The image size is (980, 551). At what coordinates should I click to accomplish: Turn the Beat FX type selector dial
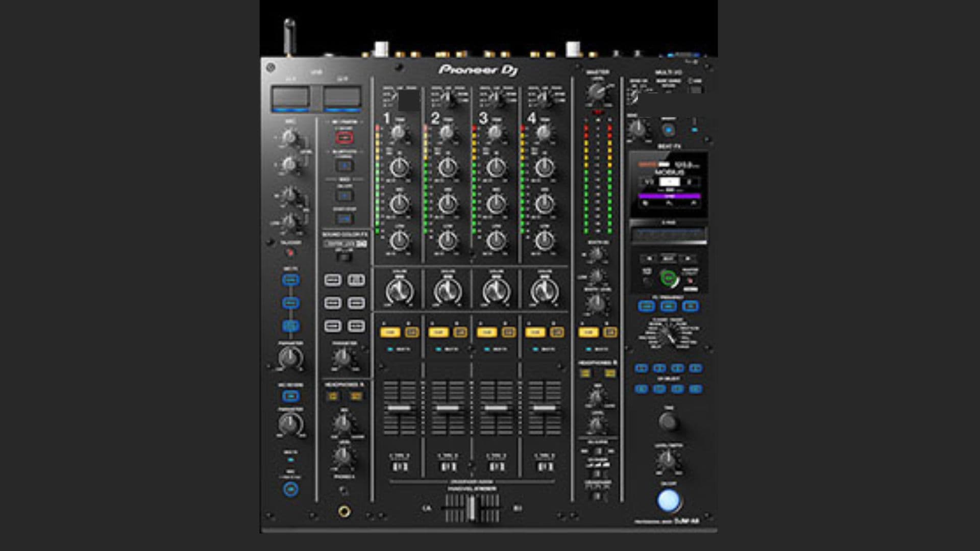669,335
